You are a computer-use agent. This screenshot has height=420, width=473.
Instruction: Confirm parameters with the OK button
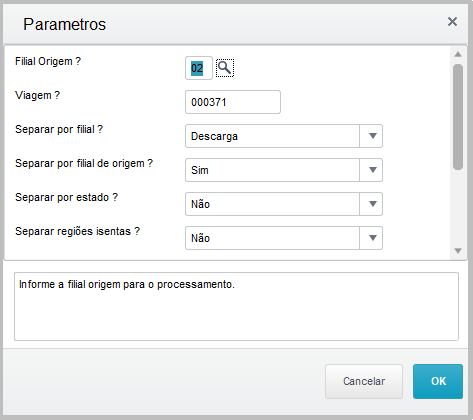click(438, 381)
